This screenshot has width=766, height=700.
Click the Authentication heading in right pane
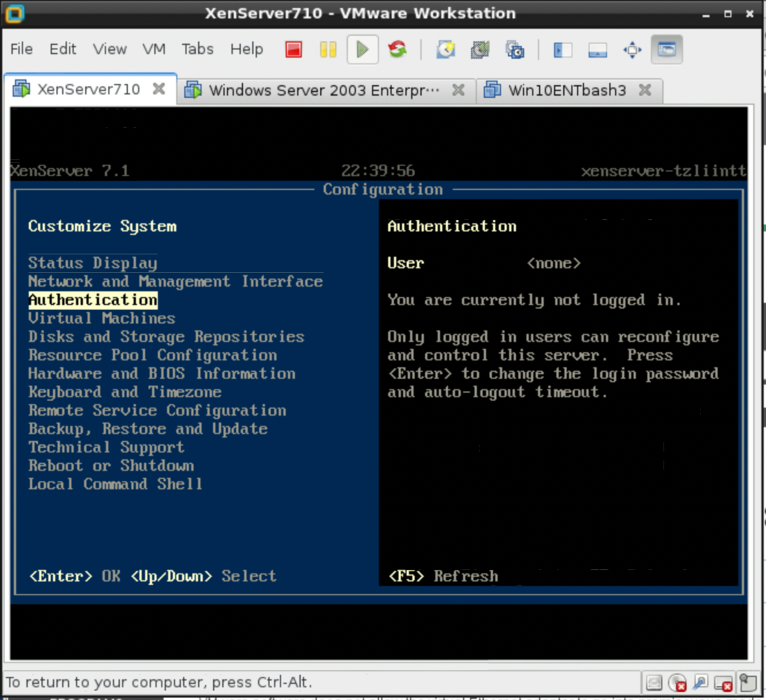point(452,226)
